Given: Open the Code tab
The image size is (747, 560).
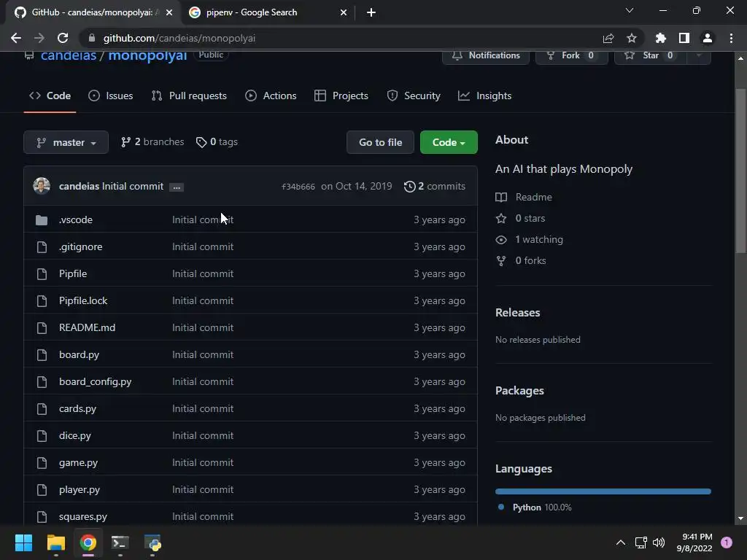Looking at the screenshot, I should click(50, 96).
